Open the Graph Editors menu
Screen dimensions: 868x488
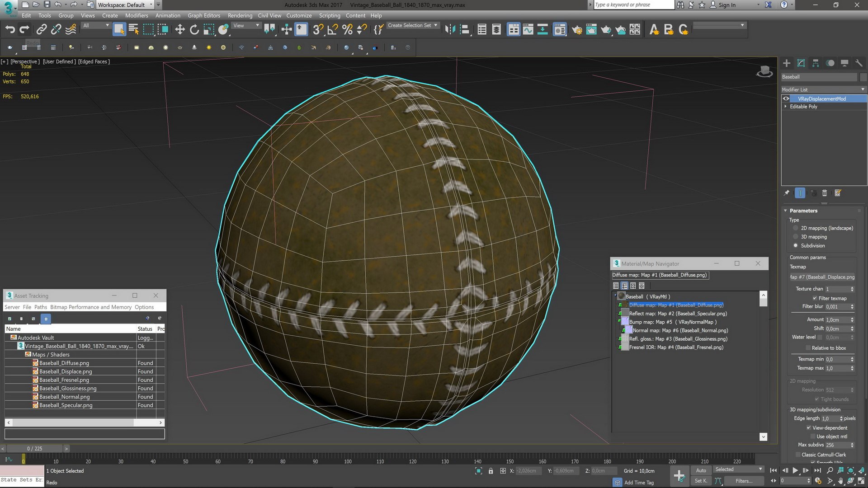pos(204,15)
